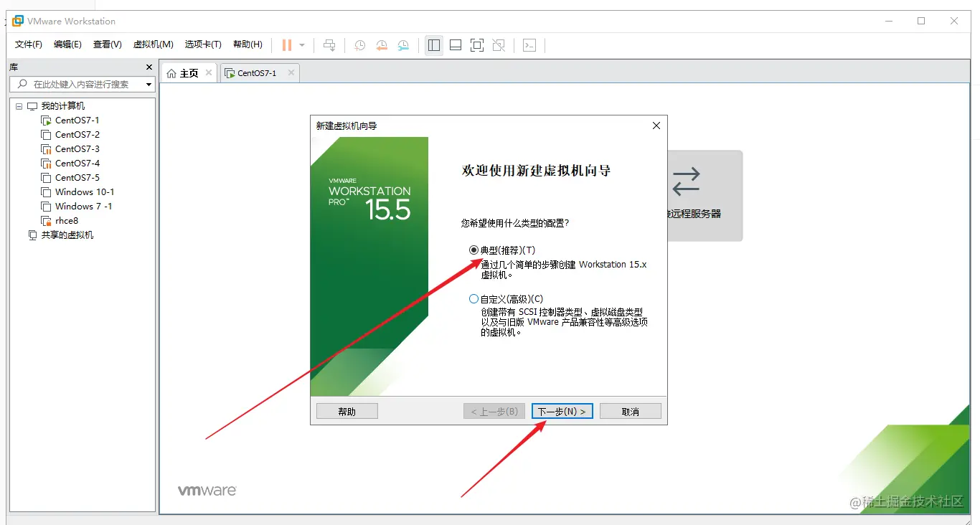
Task: Open the 文件(F) menu
Action: click(x=29, y=44)
